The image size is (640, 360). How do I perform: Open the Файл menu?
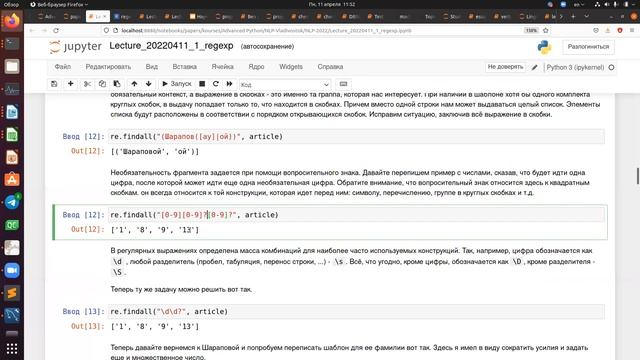point(62,67)
